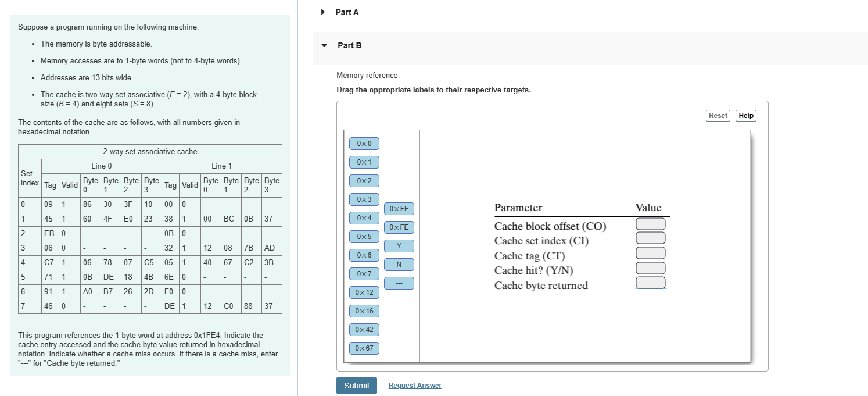
Task: Click the Cache hit value field
Action: 651,267
